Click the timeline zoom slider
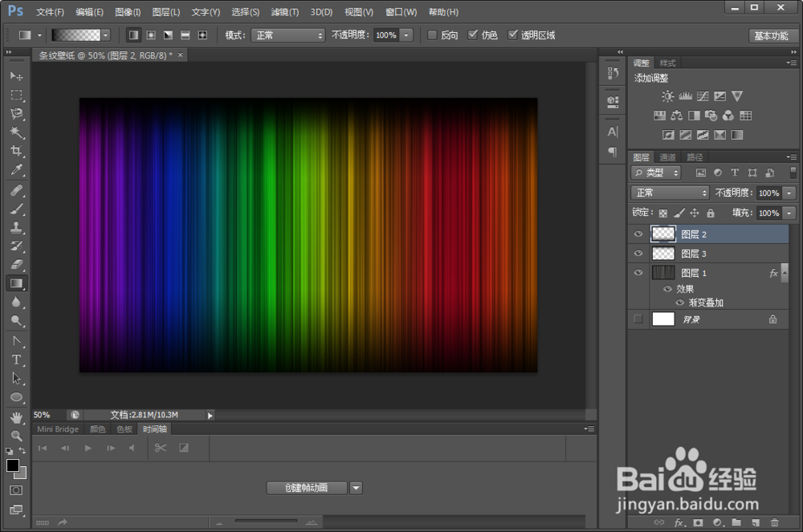Viewport: 803px width, 532px height. 266,522
